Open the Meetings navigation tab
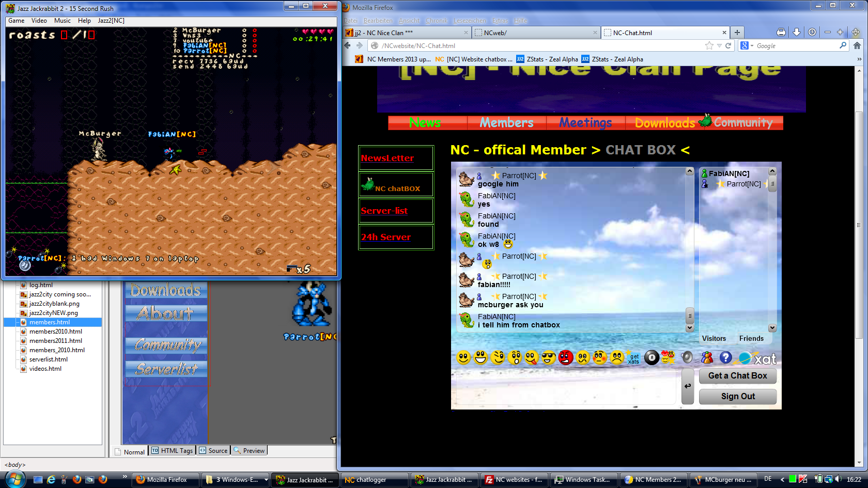Screen dimensions: 868x488 click(585, 123)
